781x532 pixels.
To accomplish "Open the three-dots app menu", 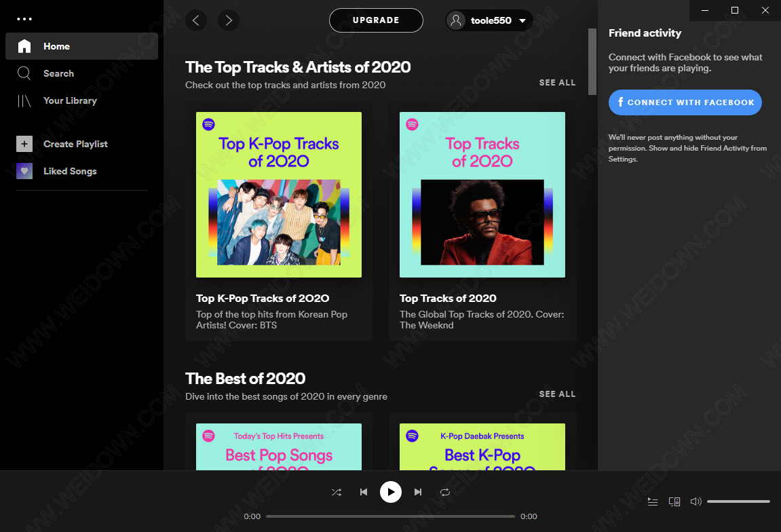I will [24, 19].
